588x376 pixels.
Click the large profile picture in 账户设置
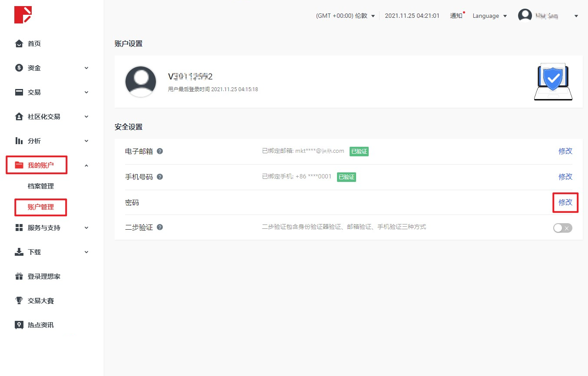point(141,82)
